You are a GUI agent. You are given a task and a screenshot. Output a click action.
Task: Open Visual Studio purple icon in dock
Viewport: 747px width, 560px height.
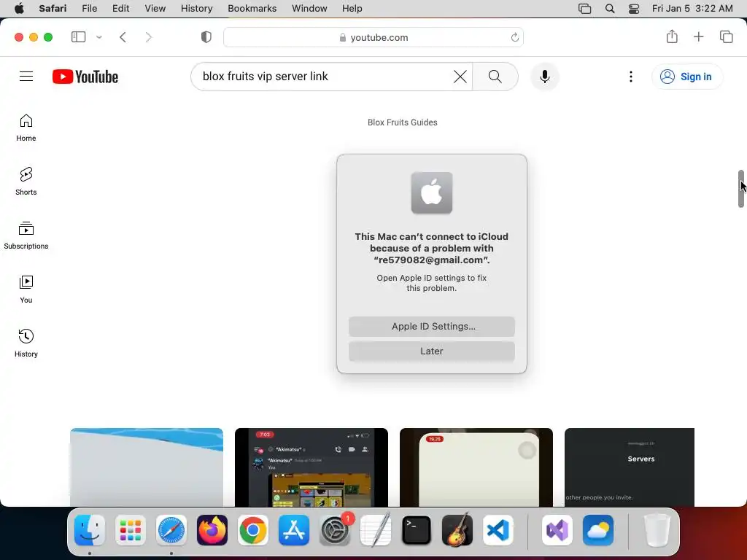point(557,530)
